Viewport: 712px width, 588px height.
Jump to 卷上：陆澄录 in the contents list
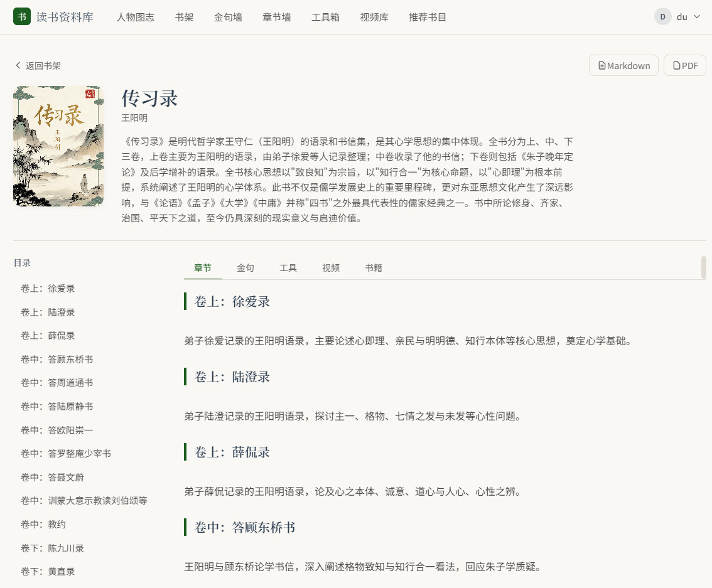pyautogui.click(x=48, y=312)
